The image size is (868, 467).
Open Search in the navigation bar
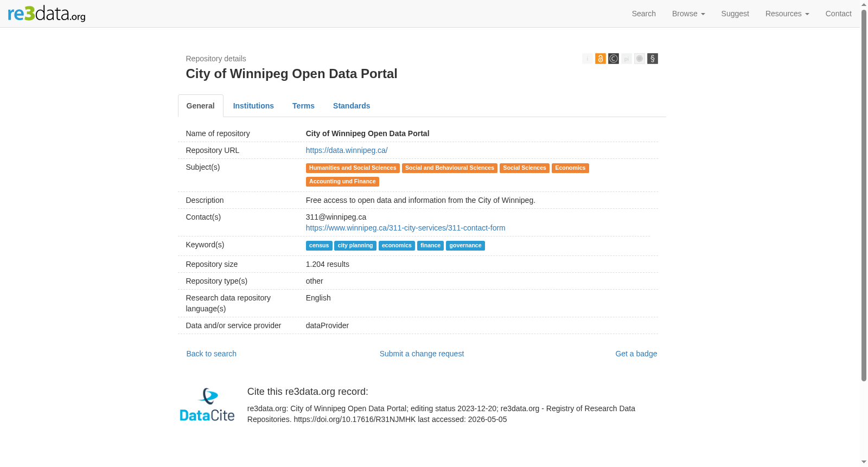(x=644, y=14)
